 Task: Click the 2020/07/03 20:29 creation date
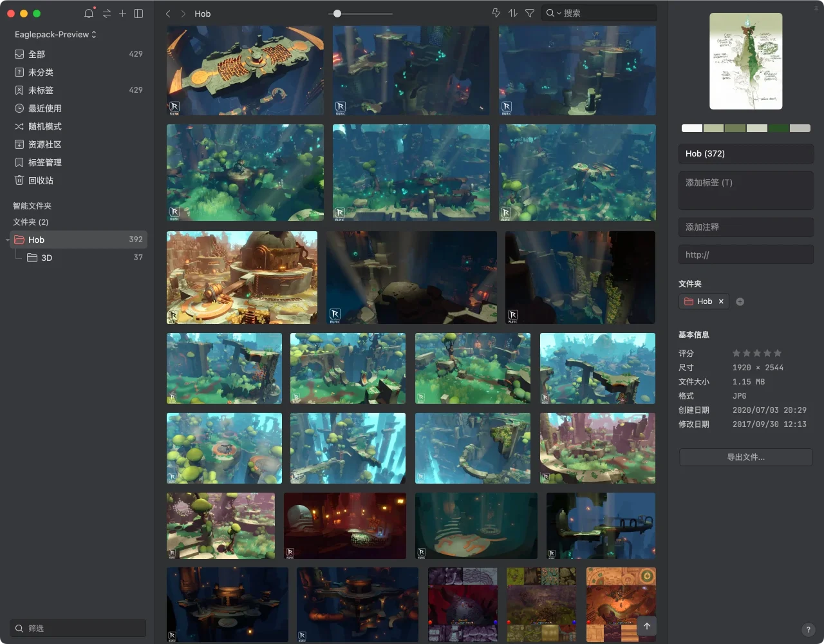tap(769, 410)
